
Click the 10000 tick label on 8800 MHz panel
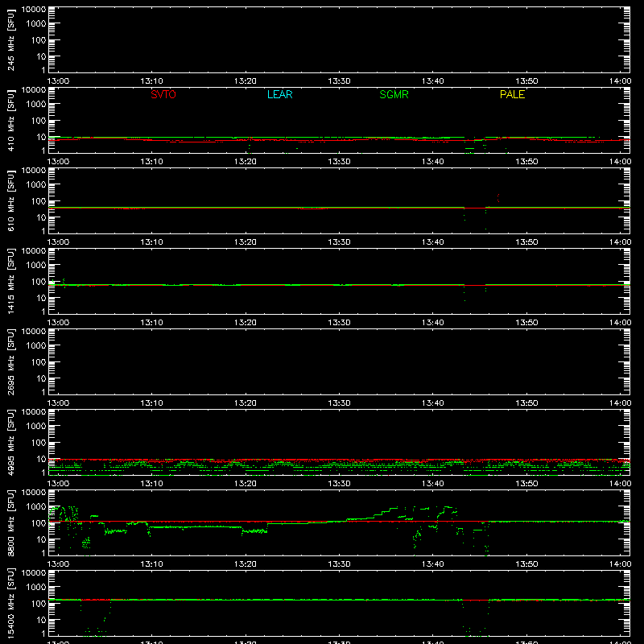tap(34, 493)
